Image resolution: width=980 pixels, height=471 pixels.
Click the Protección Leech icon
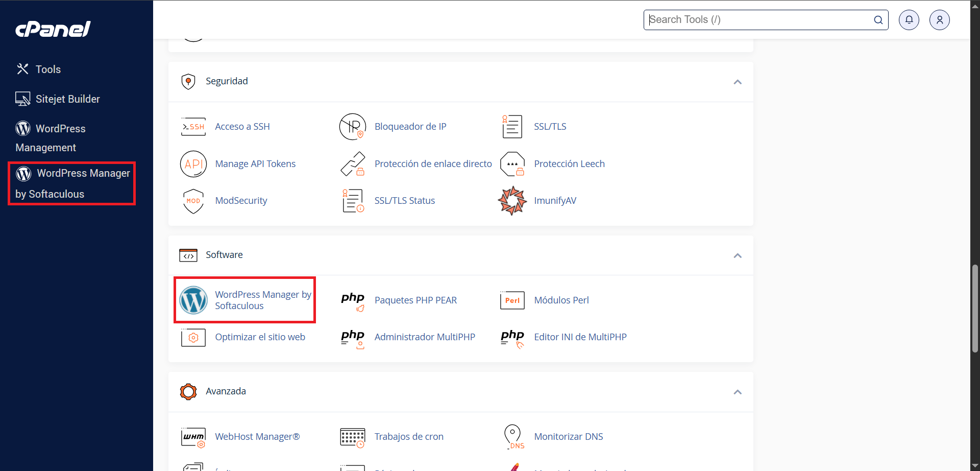pos(512,164)
